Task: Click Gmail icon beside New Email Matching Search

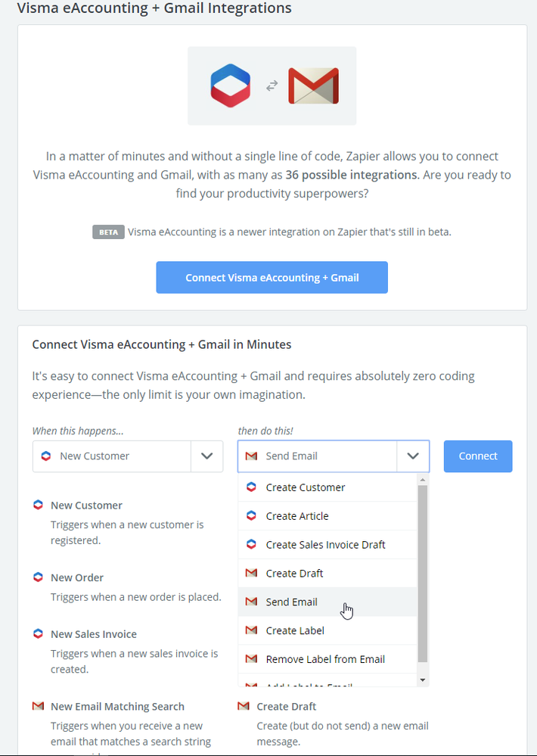Action: pyautogui.click(x=38, y=706)
